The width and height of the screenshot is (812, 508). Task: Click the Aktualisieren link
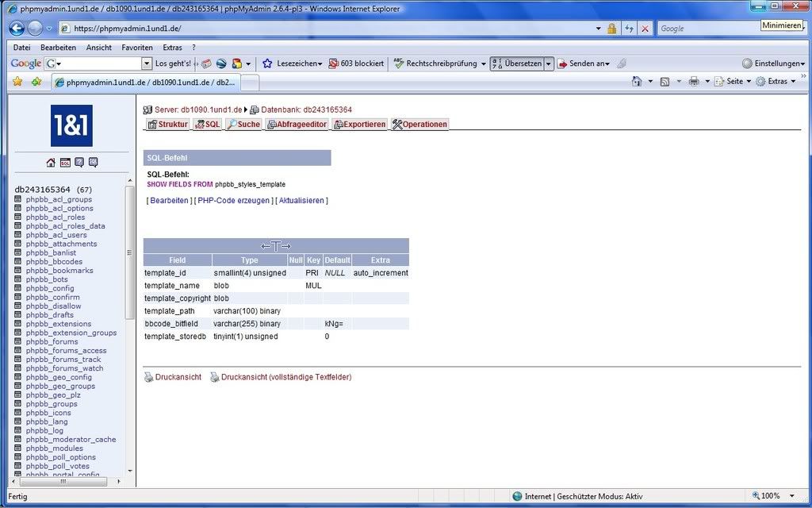point(301,201)
